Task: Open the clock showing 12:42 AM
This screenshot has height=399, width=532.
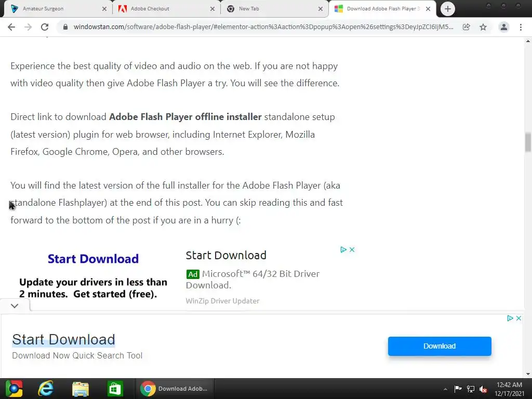Action: click(509, 389)
